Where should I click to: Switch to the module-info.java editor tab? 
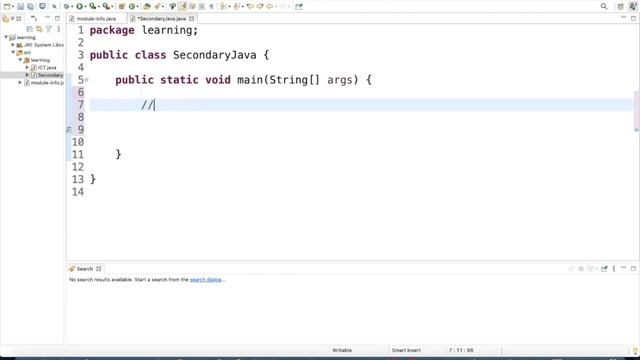pos(96,19)
